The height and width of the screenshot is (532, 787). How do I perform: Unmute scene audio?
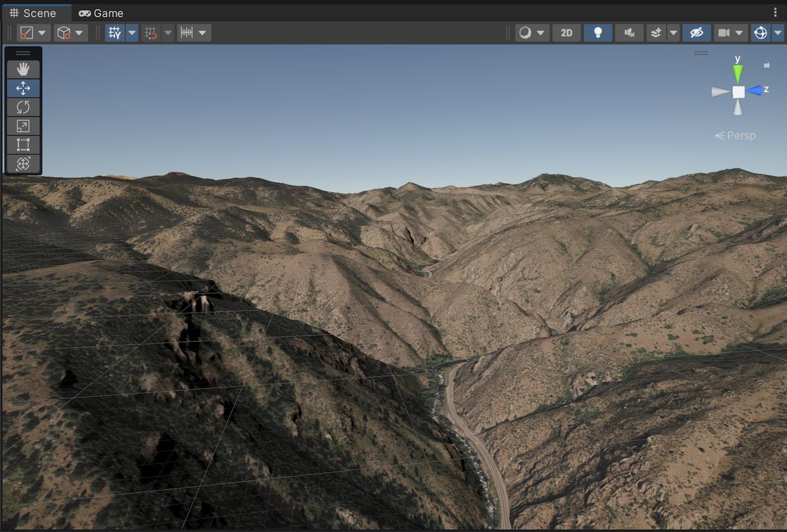630,33
